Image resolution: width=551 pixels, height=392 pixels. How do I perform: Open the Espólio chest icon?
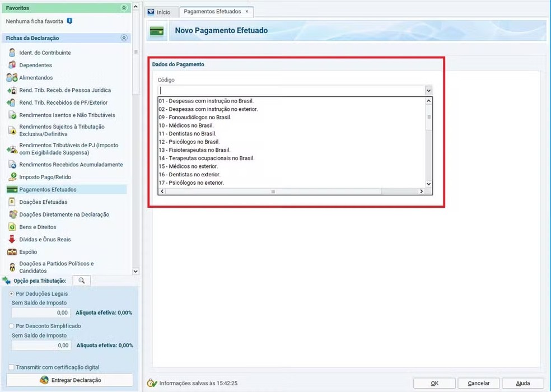(x=12, y=252)
